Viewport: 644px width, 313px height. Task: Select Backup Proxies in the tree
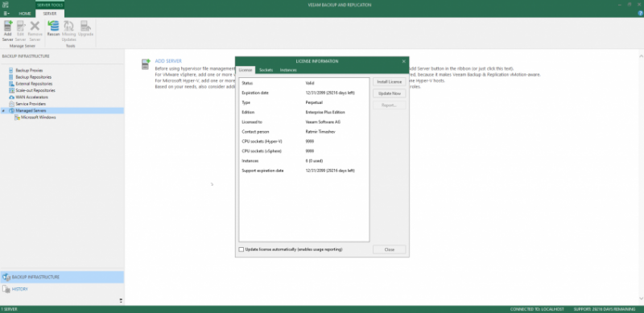pos(29,70)
